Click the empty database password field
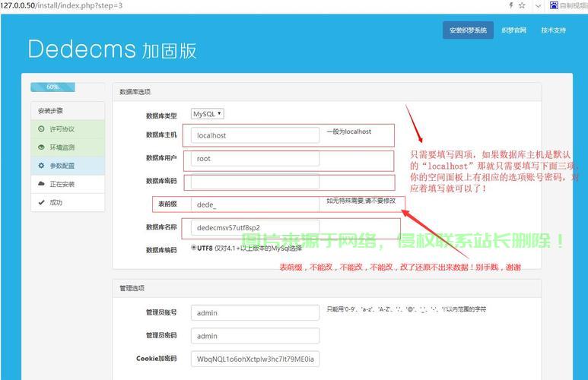 [x=255, y=182]
